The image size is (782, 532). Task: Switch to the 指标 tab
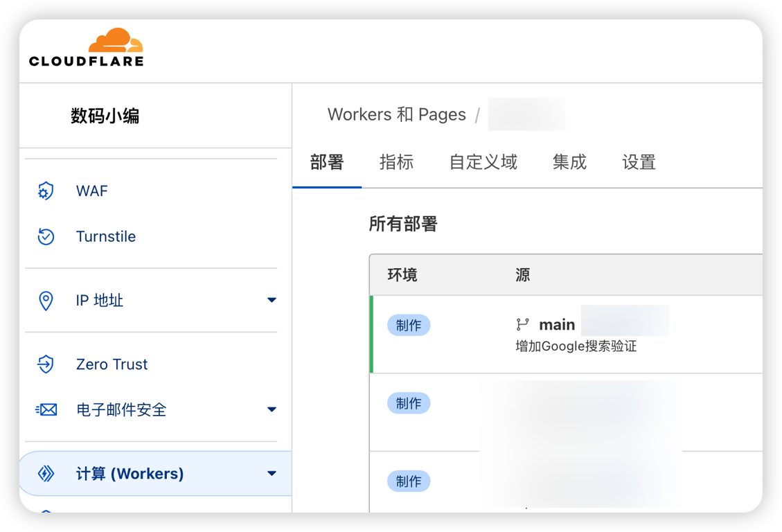point(396,162)
